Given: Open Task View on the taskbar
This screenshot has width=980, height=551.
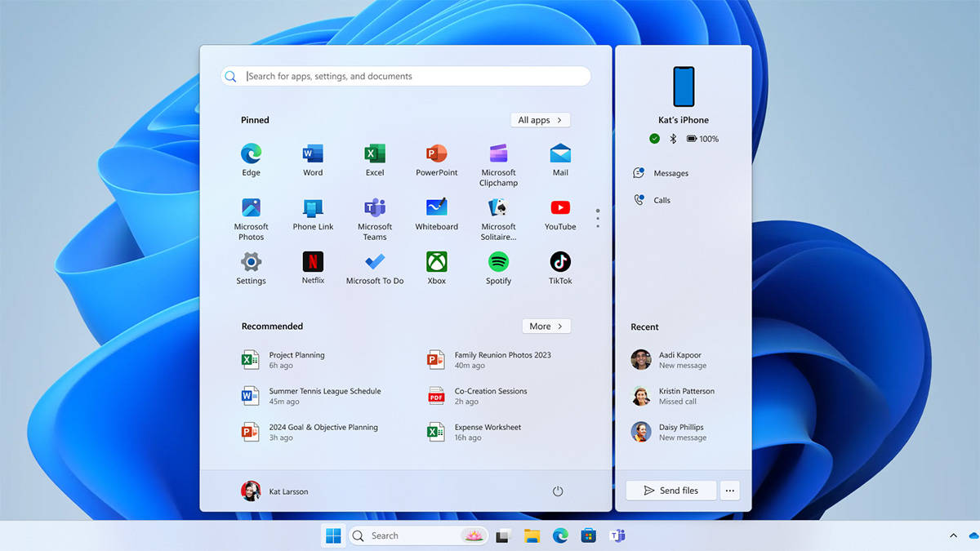Looking at the screenshot, I should click(x=503, y=536).
